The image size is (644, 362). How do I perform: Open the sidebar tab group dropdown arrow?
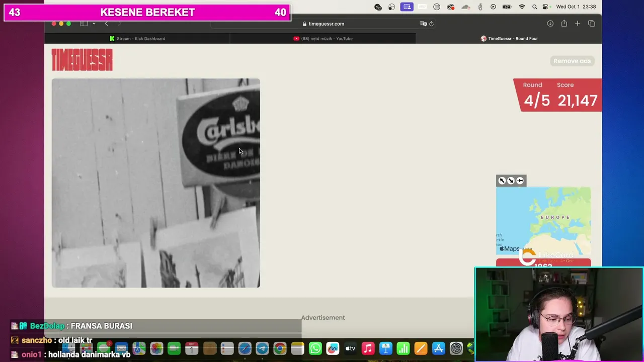[x=94, y=24]
